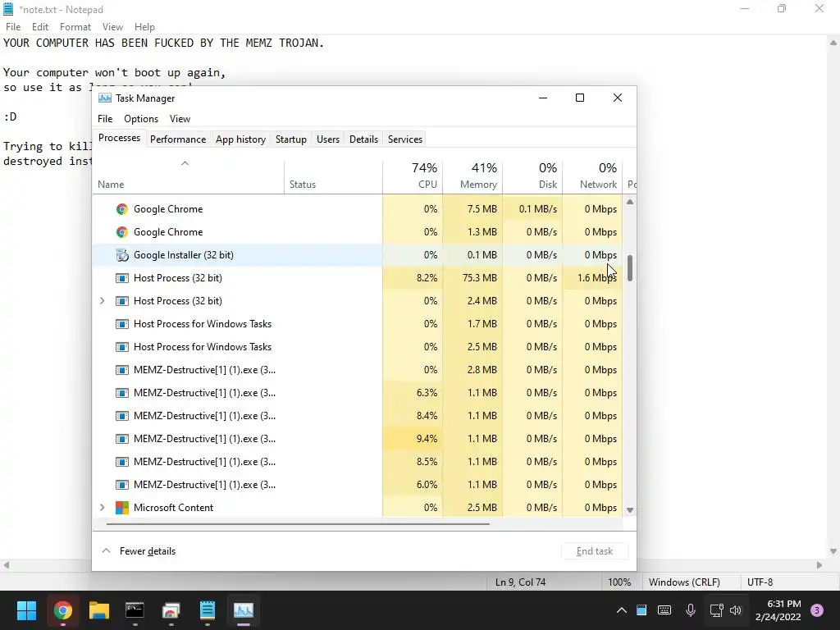Open the notification badge showing 3
Image resolution: width=840 pixels, height=630 pixels.
tap(817, 610)
